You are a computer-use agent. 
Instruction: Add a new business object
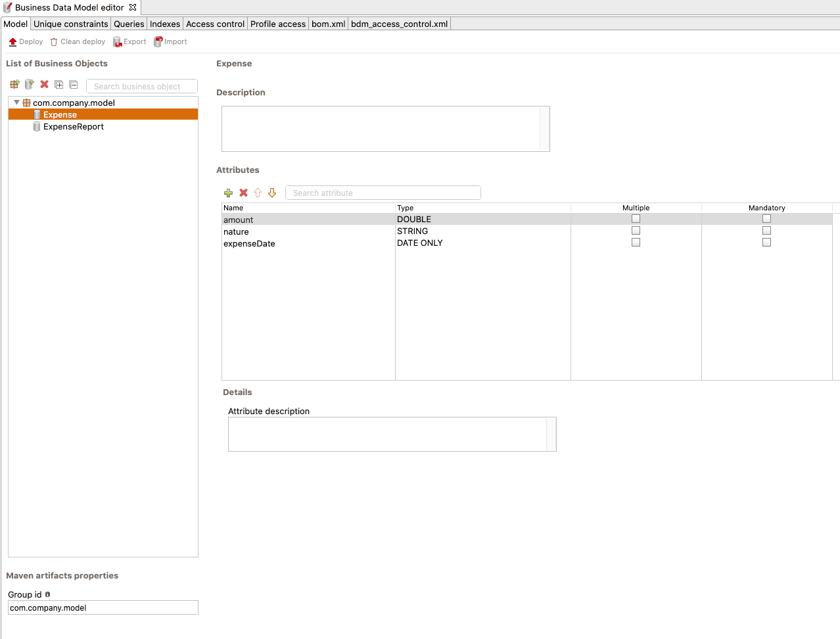29,84
